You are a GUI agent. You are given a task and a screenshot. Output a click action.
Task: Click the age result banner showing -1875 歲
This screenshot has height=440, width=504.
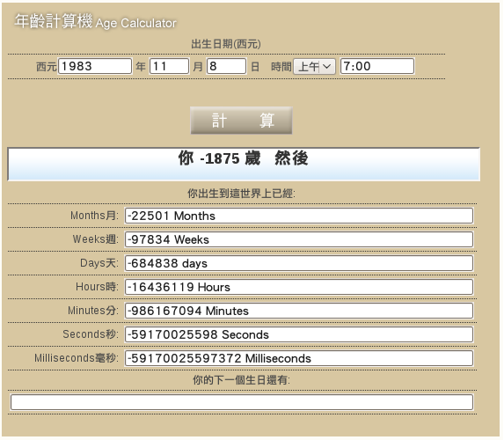click(244, 164)
